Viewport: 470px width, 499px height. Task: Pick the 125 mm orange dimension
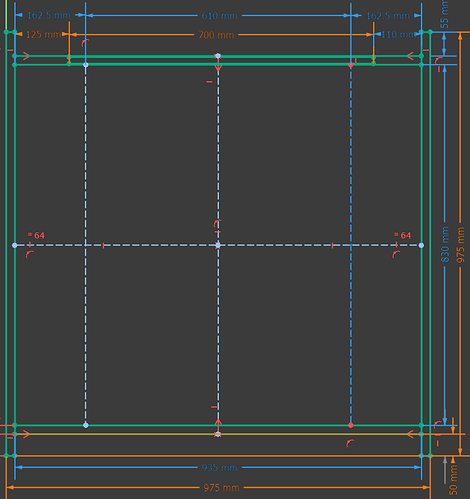pos(43,35)
